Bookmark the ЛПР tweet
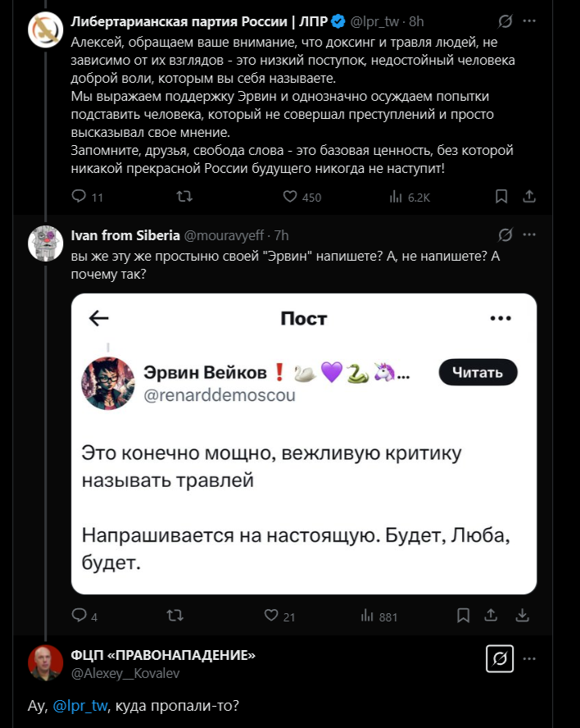This screenshot has height=728, width=580. pyautogui.click(x=501, y=197)
